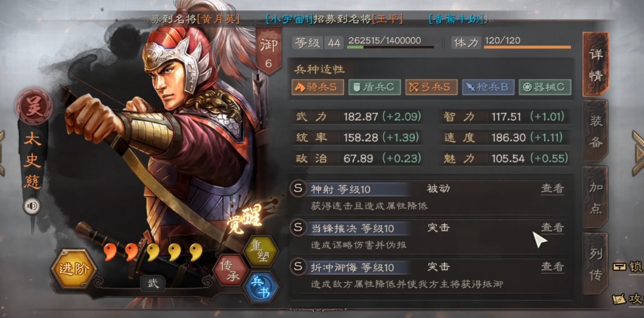Select the 骑兵S troop type

(x=318, y=87)
